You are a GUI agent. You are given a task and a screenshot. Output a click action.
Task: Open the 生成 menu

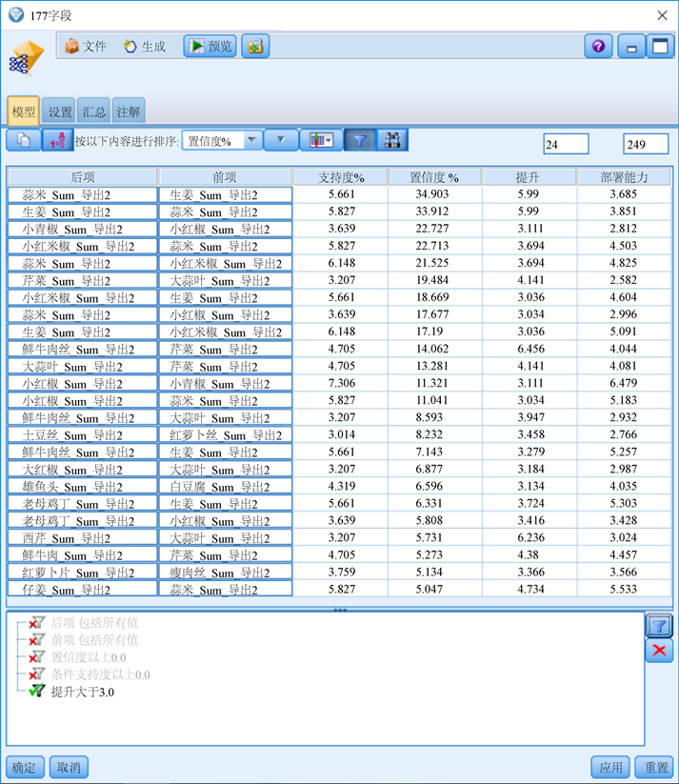(x=144, y=46)
